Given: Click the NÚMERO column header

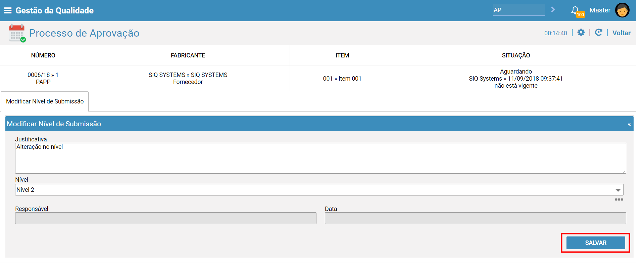Looking at the screenshot, I should coord(43,55).
